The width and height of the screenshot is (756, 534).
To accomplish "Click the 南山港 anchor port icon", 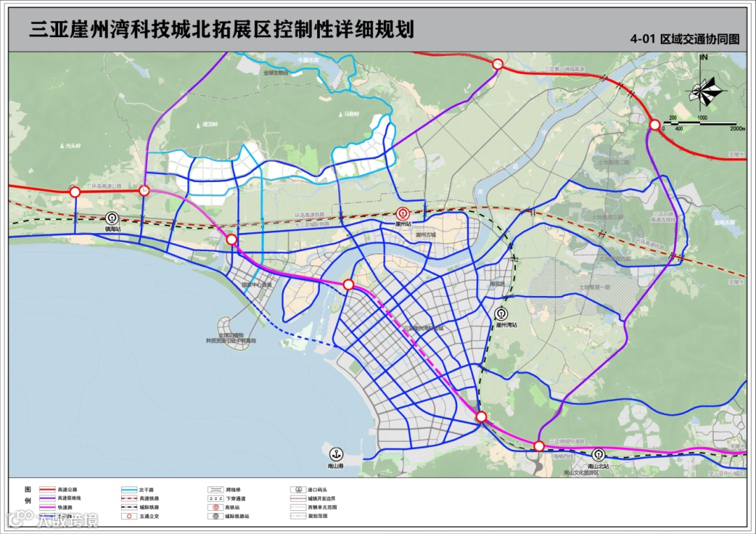I will tap(336, 454).
